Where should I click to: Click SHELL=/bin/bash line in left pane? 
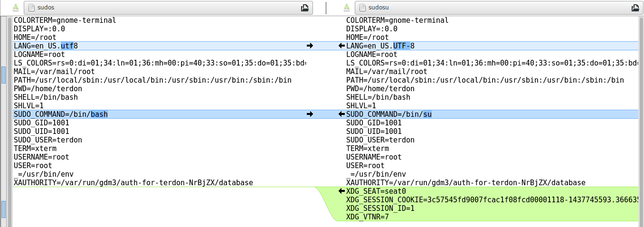(46, 97)
